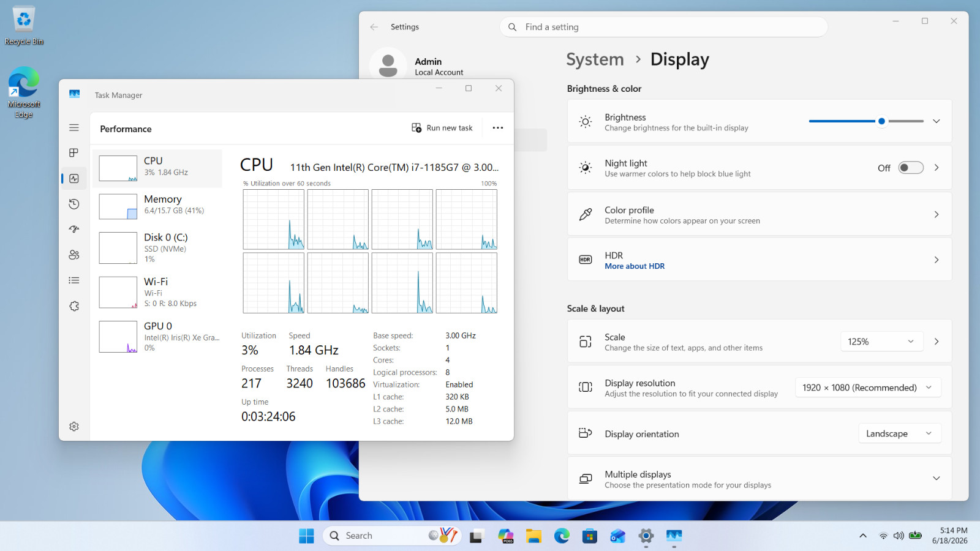Open Scale percentage dropdown showing 125%

coord(881,342)
